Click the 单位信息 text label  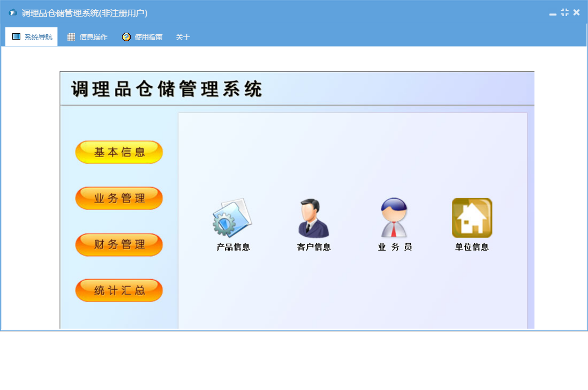tap(472, 247)
